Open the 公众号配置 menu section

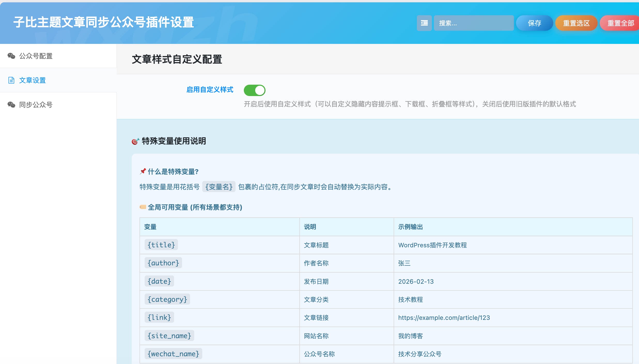(x=58, y=56)
